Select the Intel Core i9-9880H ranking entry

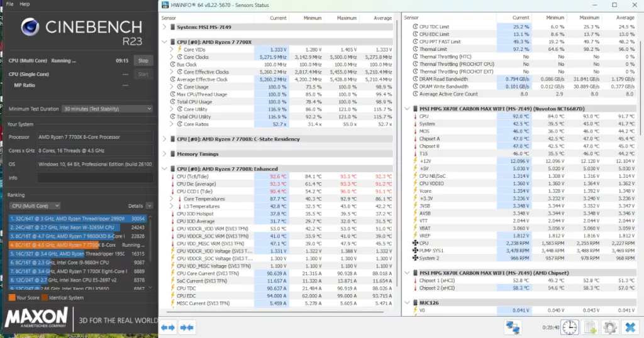point(77,263)
